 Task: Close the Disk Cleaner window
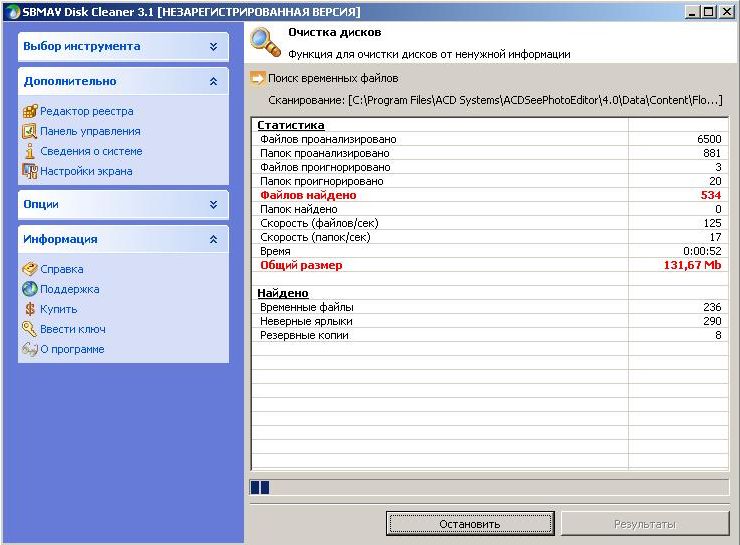(727, 12)
